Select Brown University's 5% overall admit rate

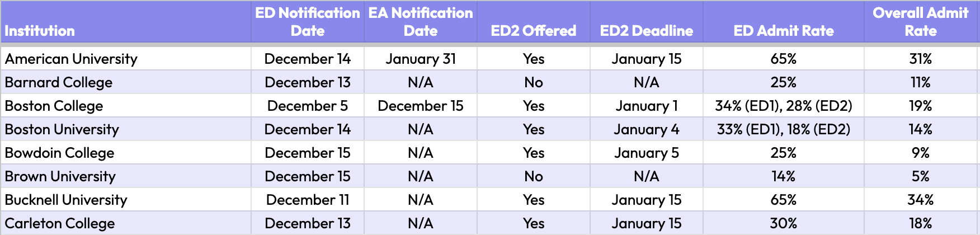[x=920, y=176]
